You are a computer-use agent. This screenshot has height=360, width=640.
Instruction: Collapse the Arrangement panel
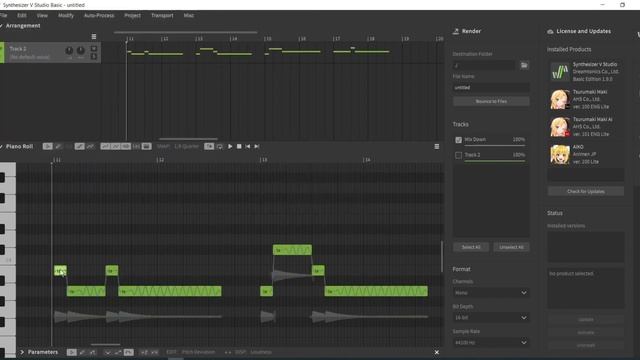[2, 26]
